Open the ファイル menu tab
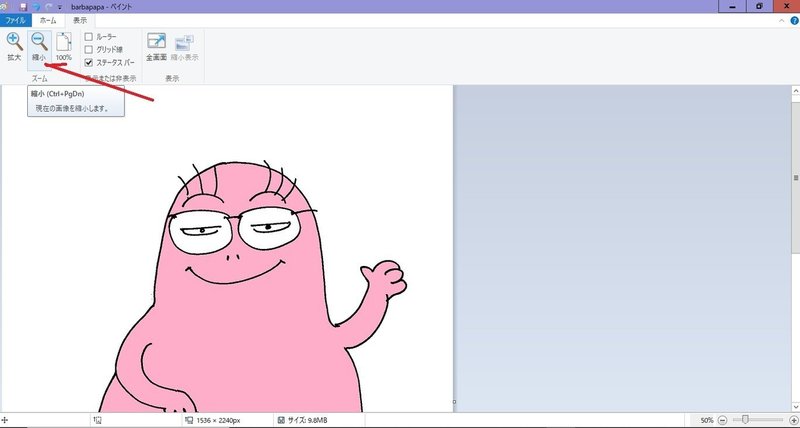Screen dimensions: 800x428 pos(16,20)
